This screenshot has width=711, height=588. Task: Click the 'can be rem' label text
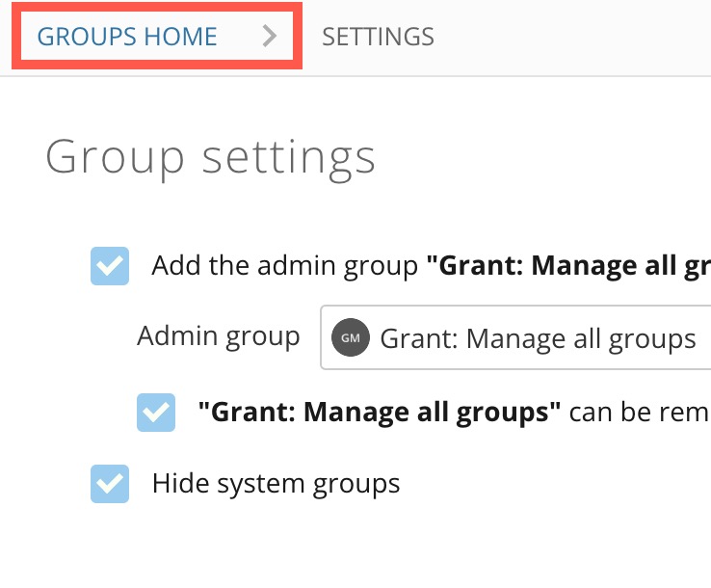(639, 413)
